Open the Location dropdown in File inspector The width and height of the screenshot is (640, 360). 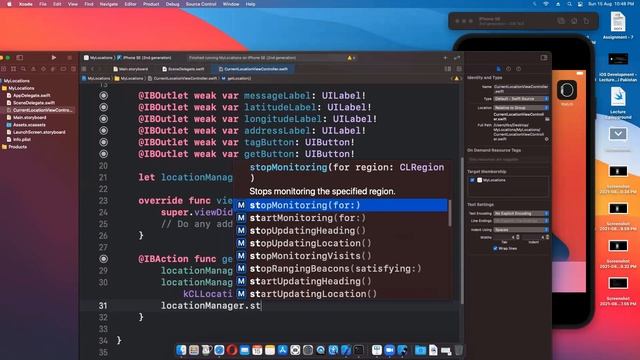521,108
